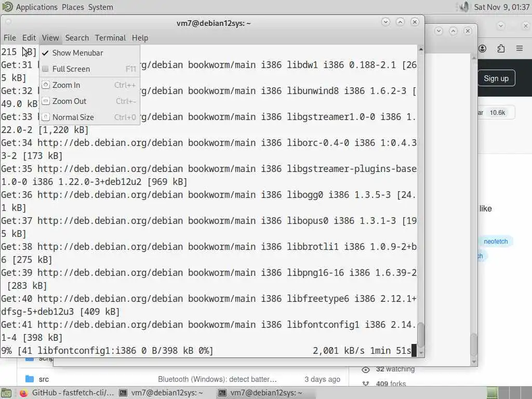Click the Normal Size icon

pyautogui.click(x=46, y=117)
